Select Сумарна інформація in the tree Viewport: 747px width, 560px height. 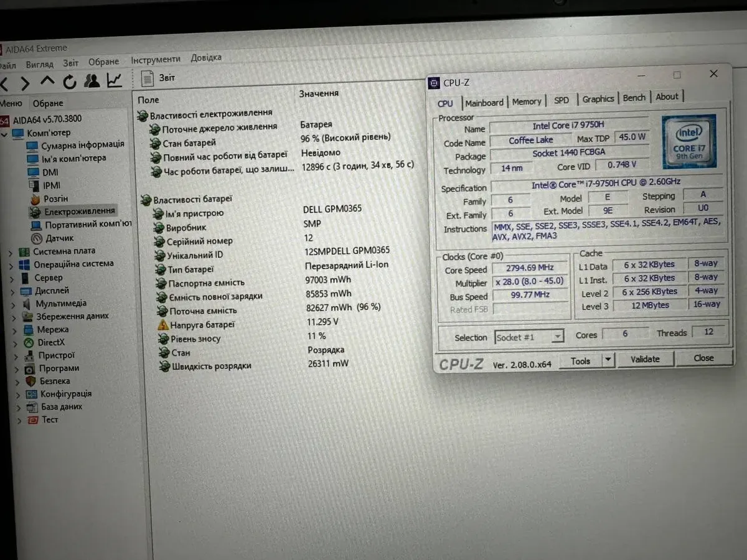[82, 144]
